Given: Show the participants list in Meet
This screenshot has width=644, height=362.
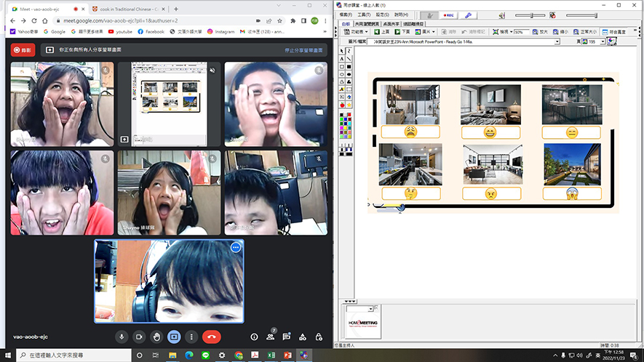Looking at the screenshot, I should [x=270, y=337].
